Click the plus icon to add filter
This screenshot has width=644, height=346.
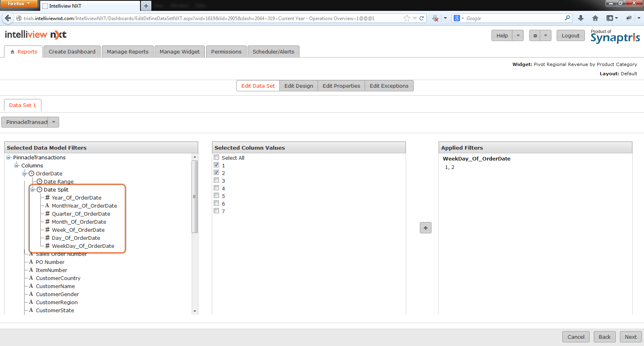[x=425, y=228]
